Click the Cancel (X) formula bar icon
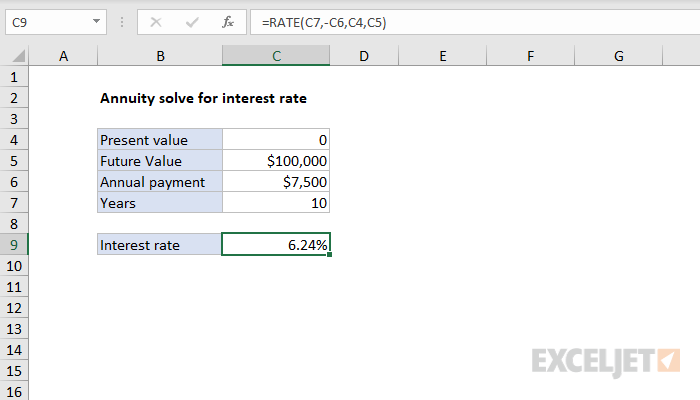Viewport: 700px width, 400px height. click(156, 22)
